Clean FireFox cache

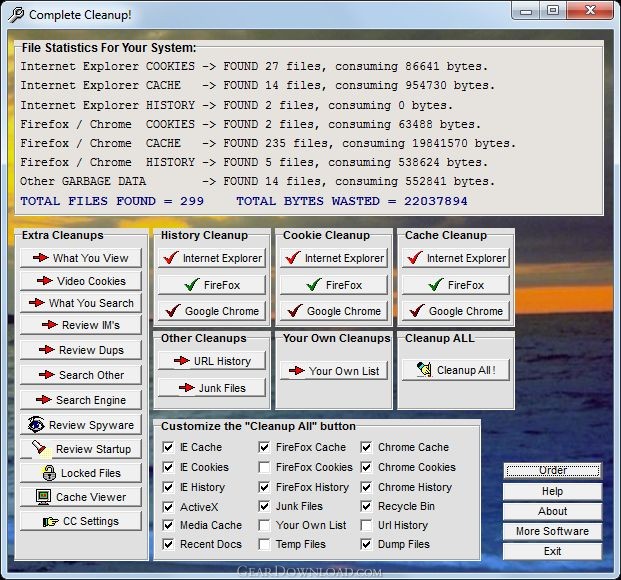pos(456,285)
